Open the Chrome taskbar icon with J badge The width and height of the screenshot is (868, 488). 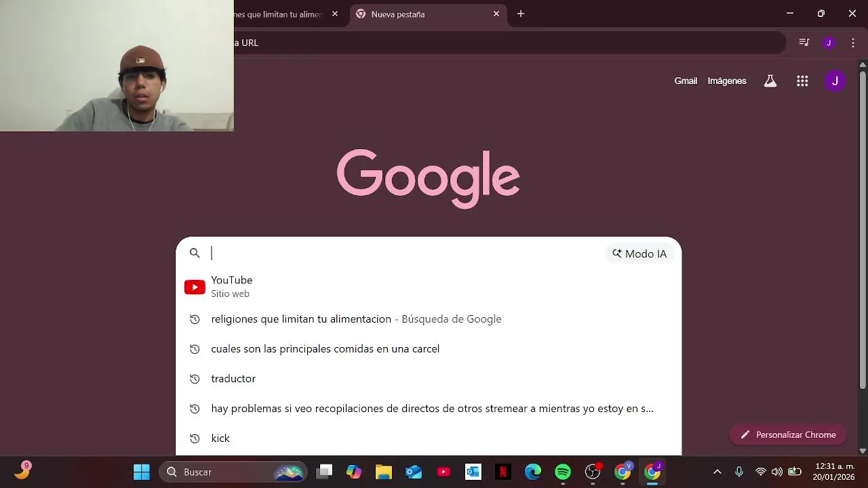pos(652,472)
